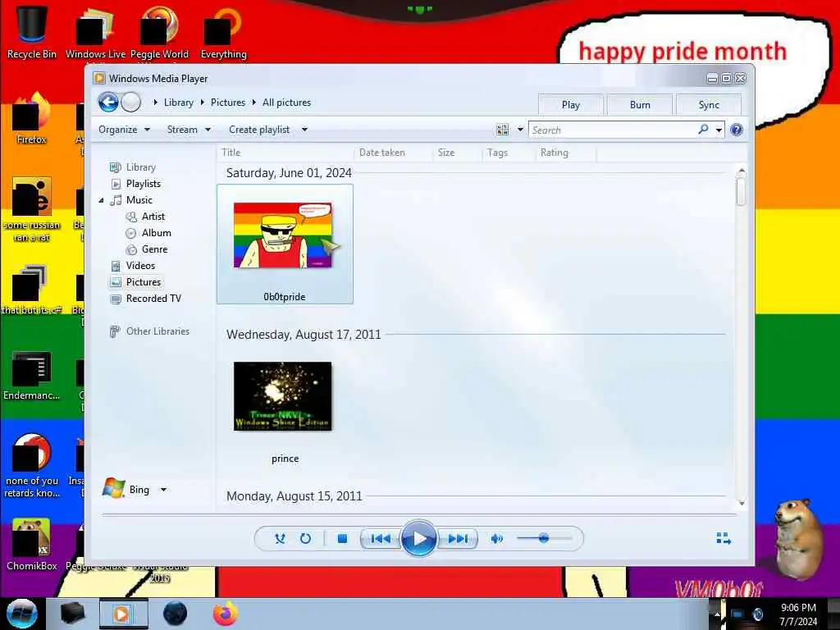Click the Saturday, June 01, 2024 group header
This screenshot has width=840, height=630.
coord(289,173)
